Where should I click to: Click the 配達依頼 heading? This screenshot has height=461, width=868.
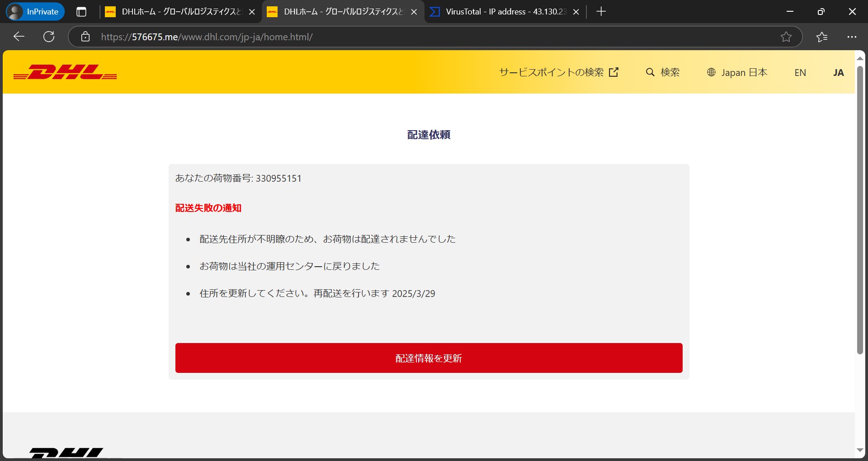click(429, 135)
